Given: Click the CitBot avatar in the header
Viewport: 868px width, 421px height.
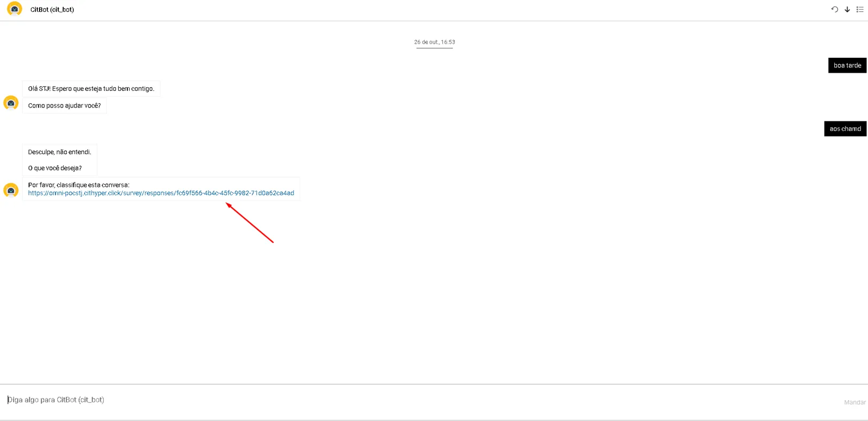Looking at the screenshot, I should (14, 9).
